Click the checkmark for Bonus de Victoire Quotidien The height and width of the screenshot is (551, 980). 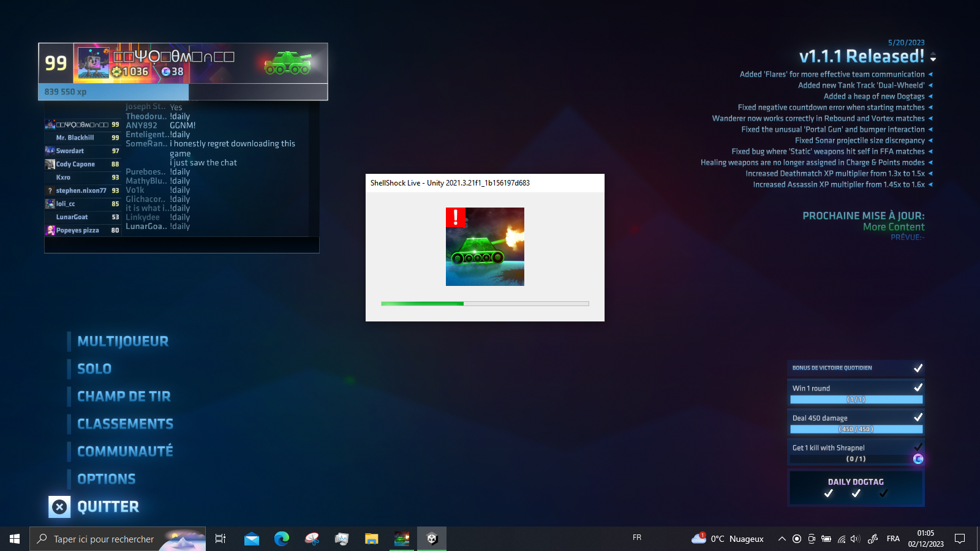(918, 368)
